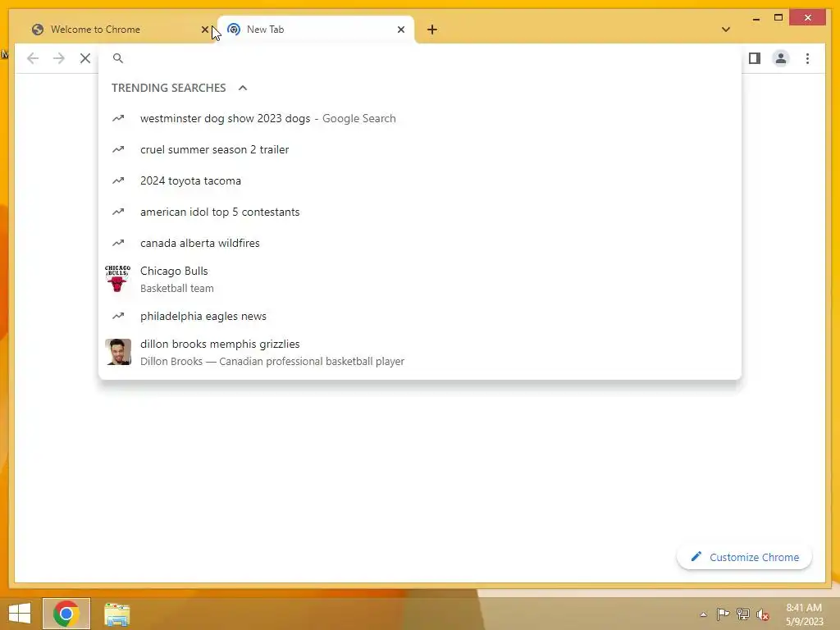Click trending arrow icon beside canada alberta wildfires
840x630 pixels.
[118, 243]
